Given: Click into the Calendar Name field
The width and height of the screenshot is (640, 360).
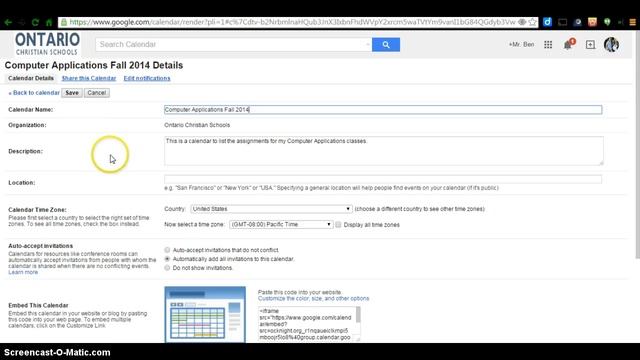Looking at the screenshot, I should [383, 109].
